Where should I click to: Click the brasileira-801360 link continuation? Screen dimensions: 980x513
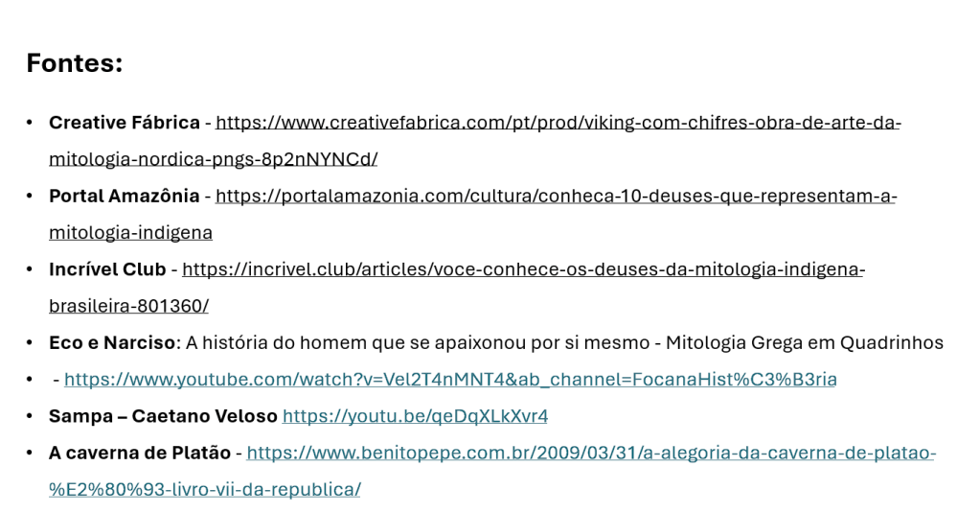(x=128, y=306)
